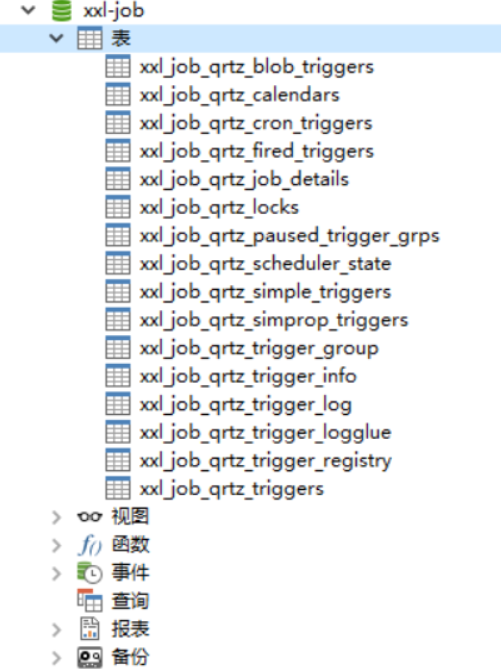Expand the 事件 events node
Viewport: 501px width, 672px height.
pyautogui.click(x=56, y=573)
